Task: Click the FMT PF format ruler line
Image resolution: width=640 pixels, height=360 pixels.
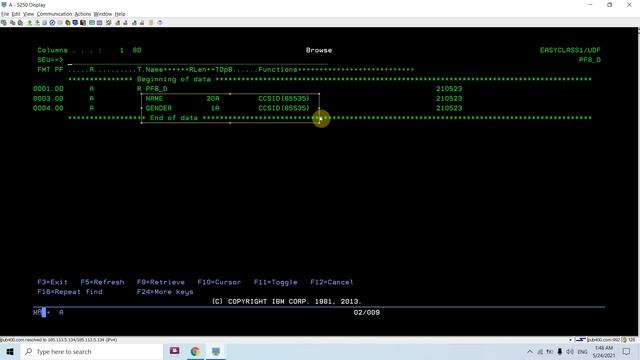Action: 226,69
